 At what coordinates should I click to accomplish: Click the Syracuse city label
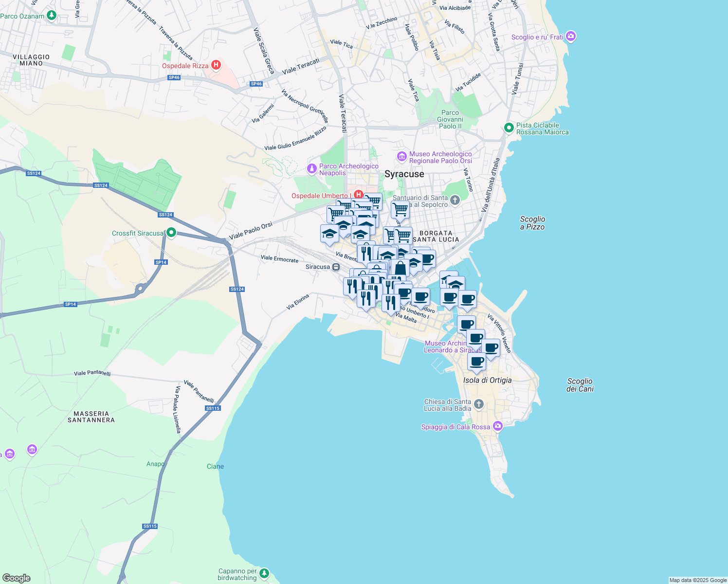(x=404, y=174)
